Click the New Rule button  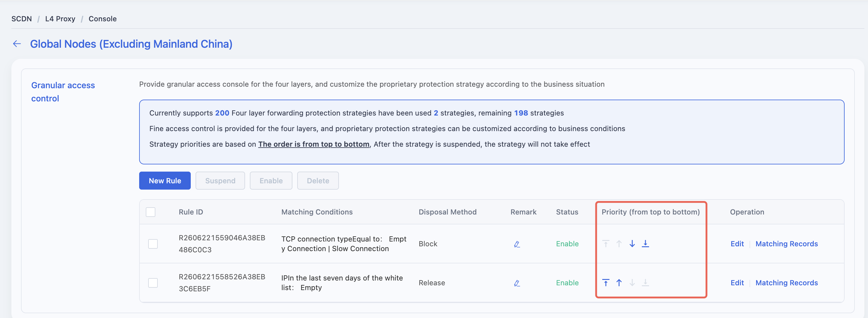point(165,181)
